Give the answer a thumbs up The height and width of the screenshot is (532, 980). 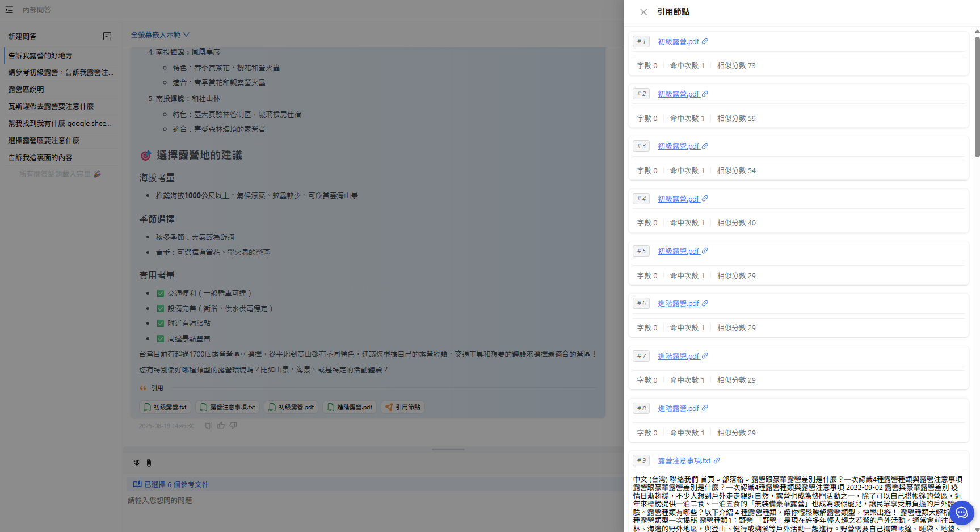point(221,425)
